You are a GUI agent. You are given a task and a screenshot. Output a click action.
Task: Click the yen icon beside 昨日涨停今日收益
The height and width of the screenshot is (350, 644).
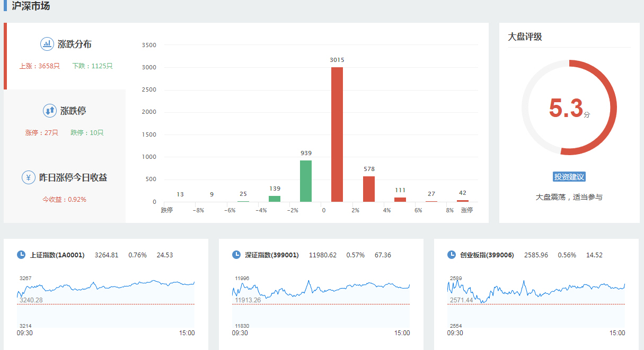click(29, 177)
